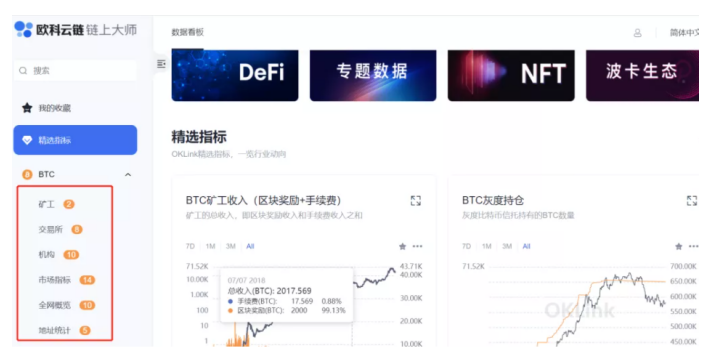Select 1M range on BTC灰度持仓 chart
Viewport: 709px width, 363px height.
tap(487, 246)
